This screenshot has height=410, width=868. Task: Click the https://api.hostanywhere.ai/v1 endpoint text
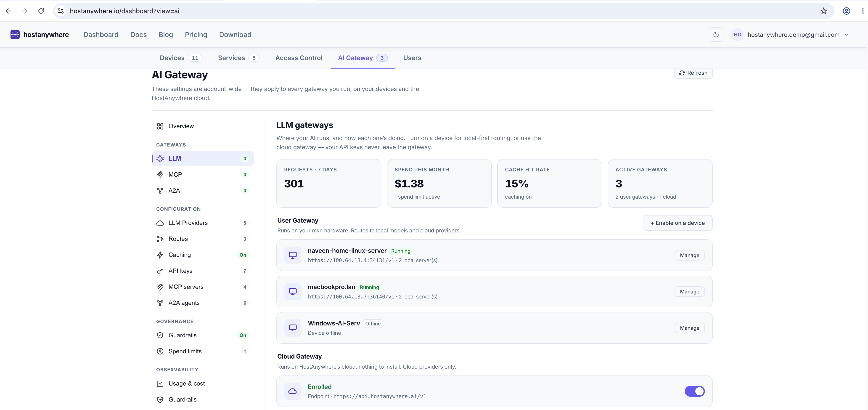380,396
